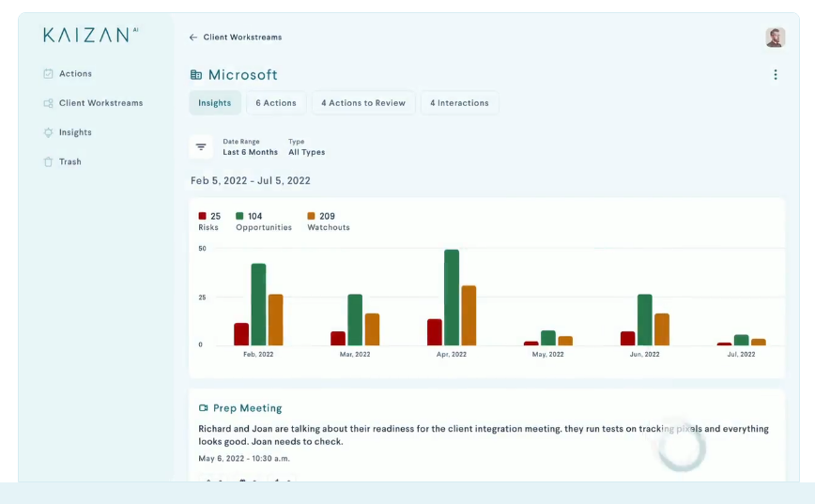This screenshot has height=504, width=815.
Task: Click the Apr 2022 red risks bar
Action: click(435, 332)
